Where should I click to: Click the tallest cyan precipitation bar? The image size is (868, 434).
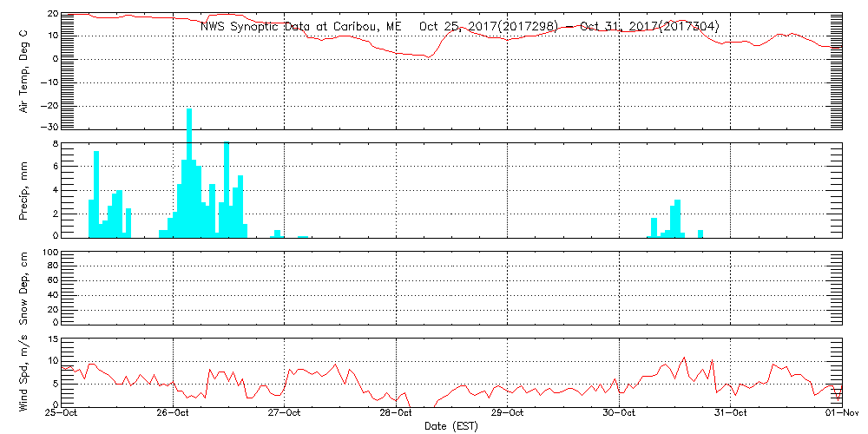pyautogui.click(x=189, y=174)
